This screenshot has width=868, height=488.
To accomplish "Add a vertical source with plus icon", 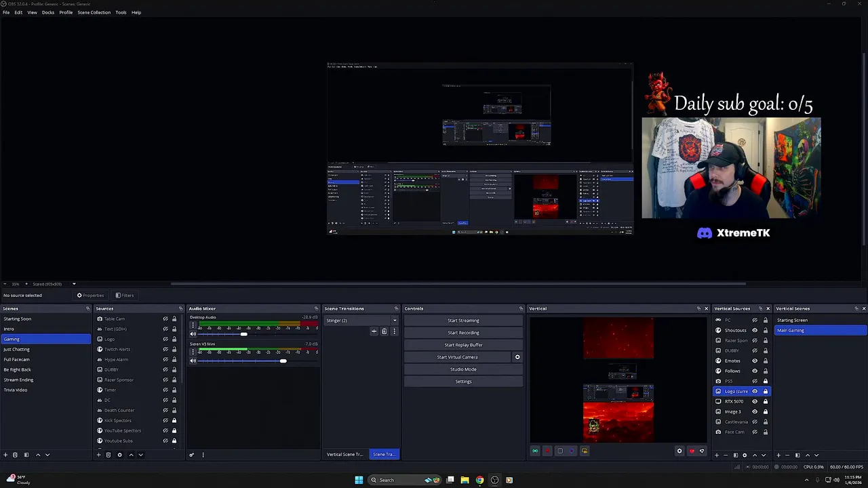I will coord(717,455).
